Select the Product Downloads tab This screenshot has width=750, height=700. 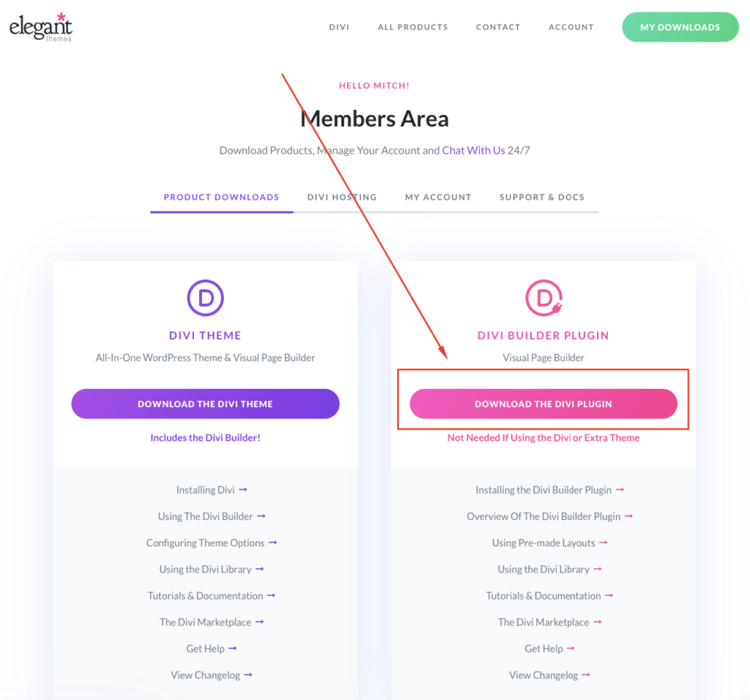221,197
